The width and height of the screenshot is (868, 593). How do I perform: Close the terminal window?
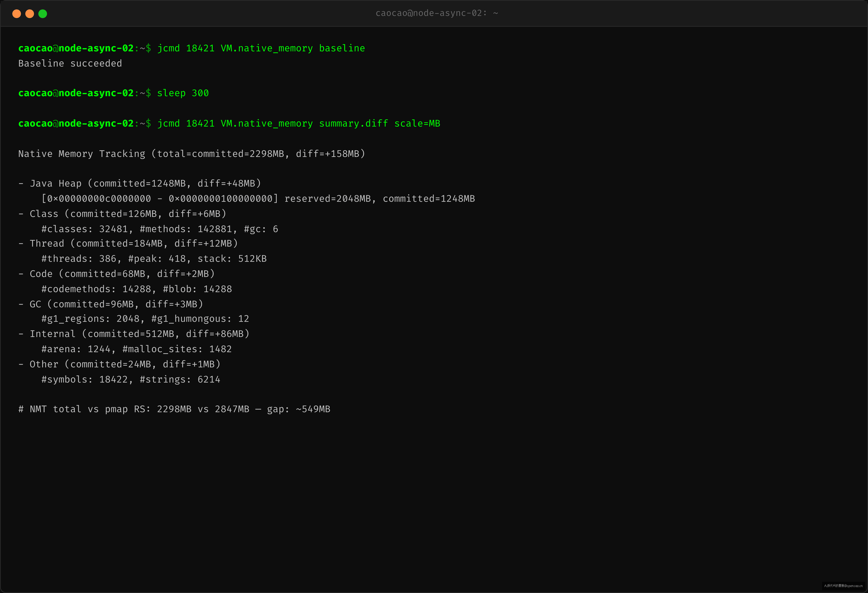pyautogui.click(x=16, y=14)
